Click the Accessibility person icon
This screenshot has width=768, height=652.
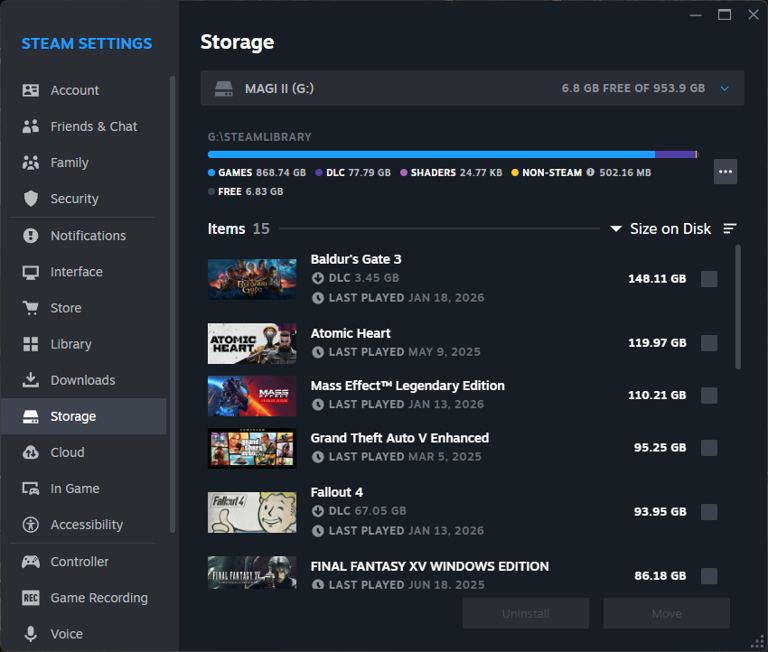[30, 525]
